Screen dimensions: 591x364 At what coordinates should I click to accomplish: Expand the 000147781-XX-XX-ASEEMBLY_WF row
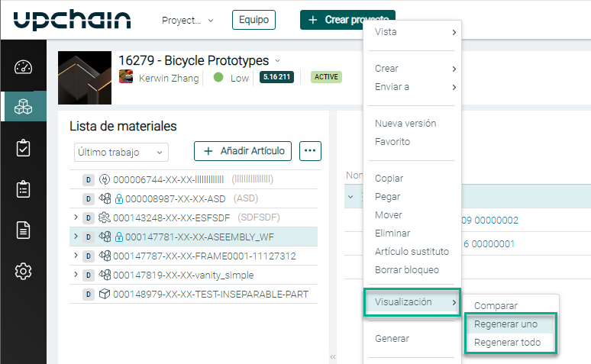[x=76, y=237]
